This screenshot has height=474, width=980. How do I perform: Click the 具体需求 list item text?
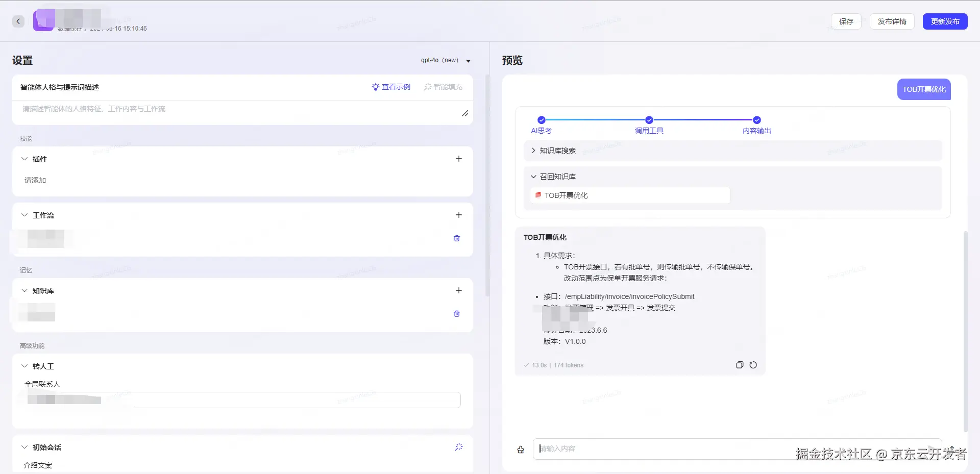point(559,256)
